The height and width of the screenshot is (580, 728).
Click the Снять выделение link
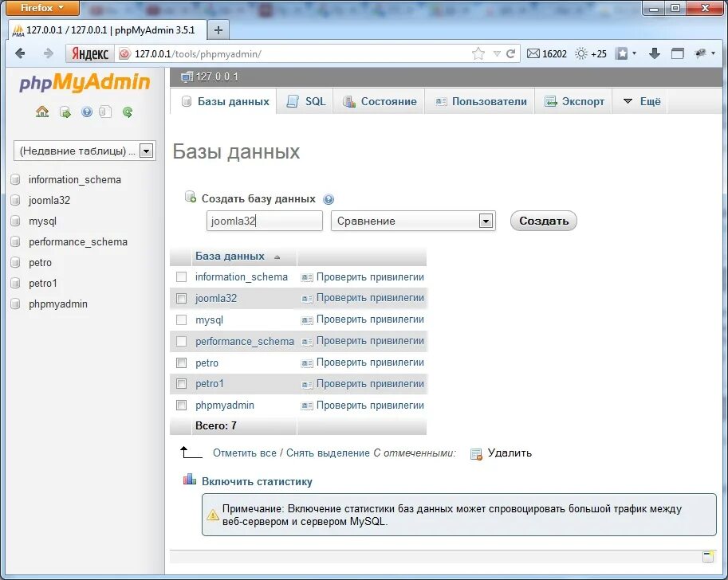[328, 453]
